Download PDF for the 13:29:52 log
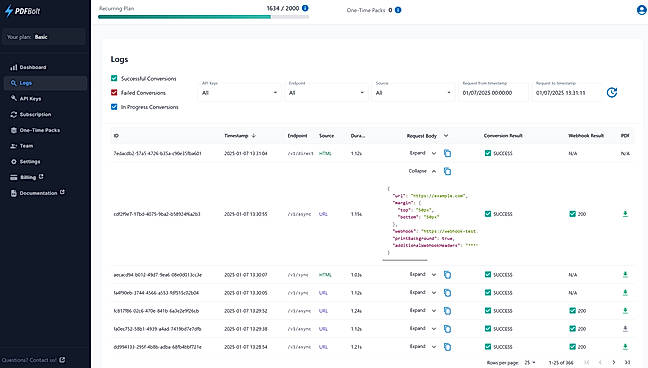 [x=625, y=311]
